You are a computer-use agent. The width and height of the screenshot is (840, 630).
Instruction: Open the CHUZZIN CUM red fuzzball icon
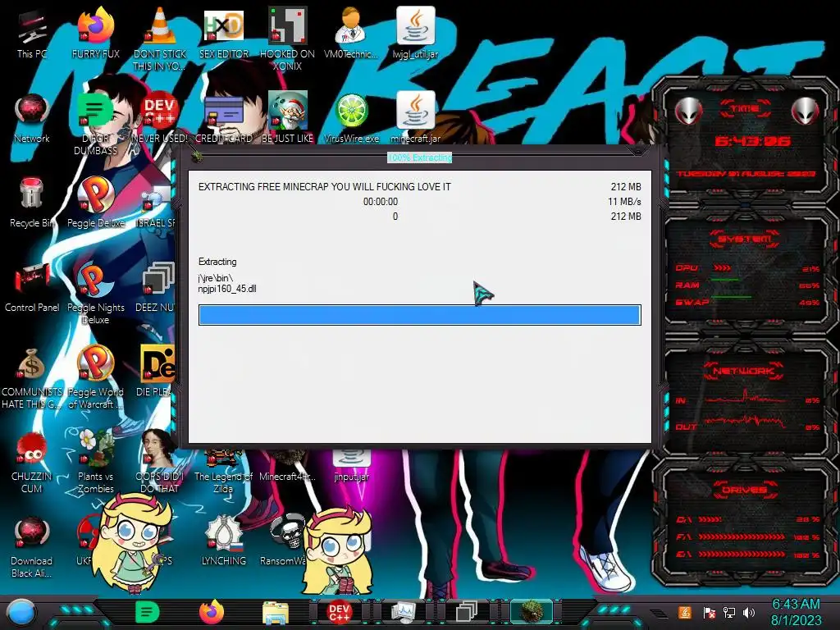pos(32,463)
